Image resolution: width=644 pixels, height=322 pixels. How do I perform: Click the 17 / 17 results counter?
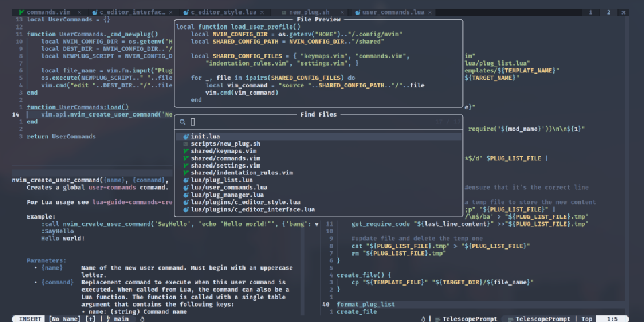pos(448,122)
